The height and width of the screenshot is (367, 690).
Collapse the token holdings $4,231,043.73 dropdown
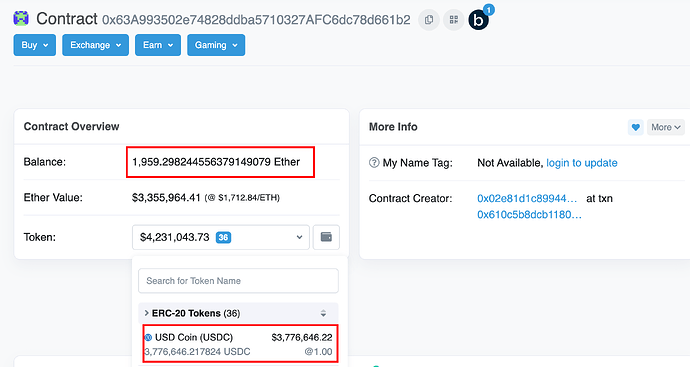[221, 237]
